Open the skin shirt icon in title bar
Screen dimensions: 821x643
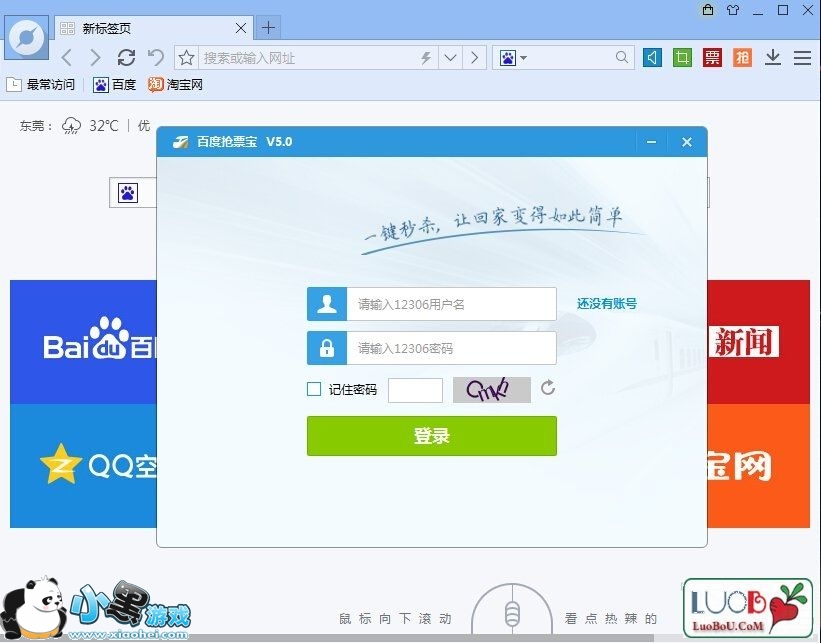(733, 10)
